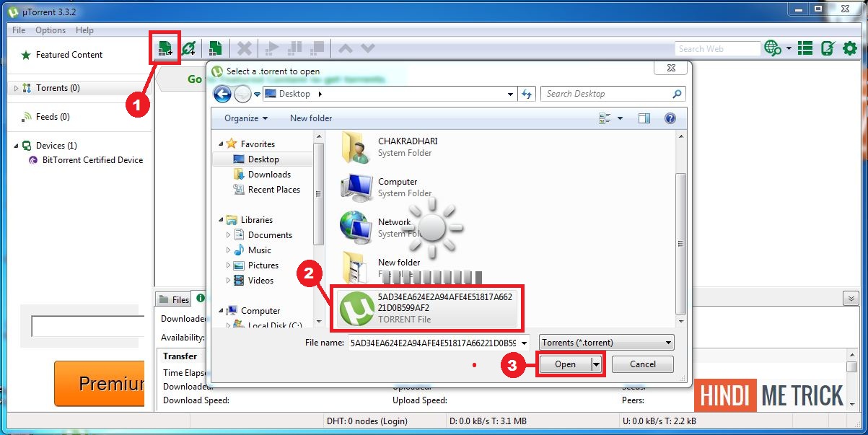This screenshot has height=435, width=868.
Task: Click the New folder button
Action: point(311,118)
